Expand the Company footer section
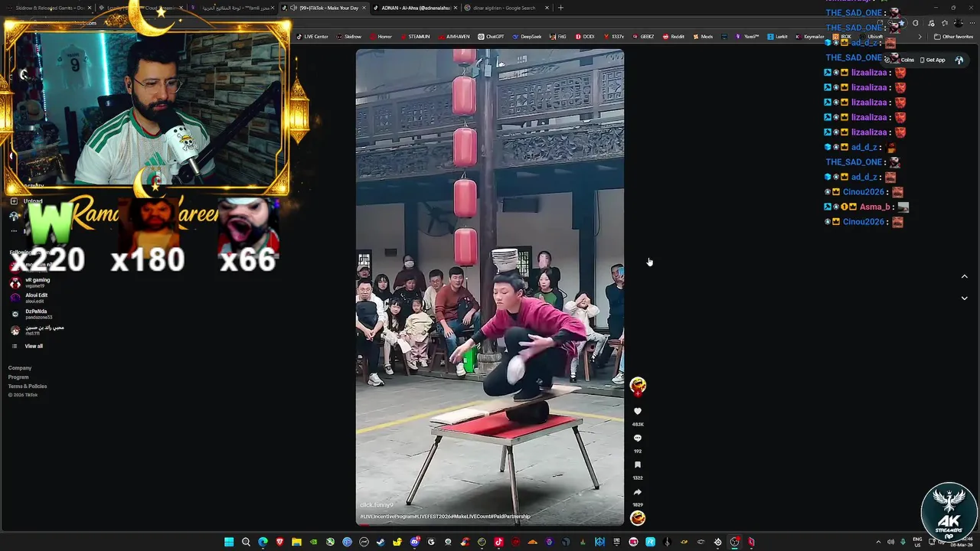Viewport: 980px width, 551px height. click(20, 368)
